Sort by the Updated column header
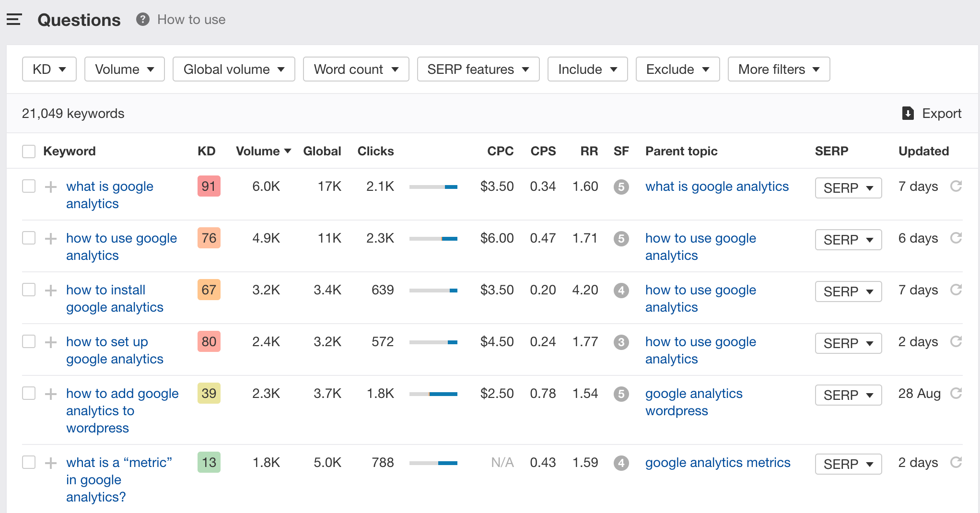The image size is (980, 513). [x=923, y=151]
